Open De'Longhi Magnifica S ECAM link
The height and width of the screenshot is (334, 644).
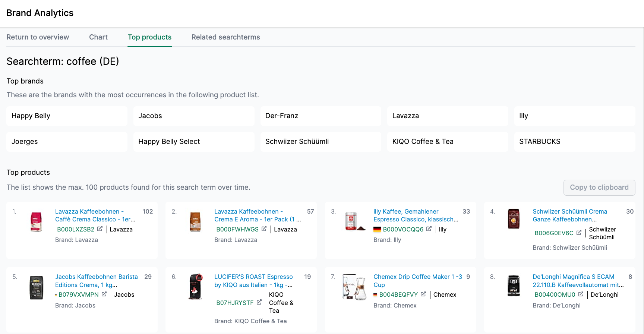coord(578,281)
